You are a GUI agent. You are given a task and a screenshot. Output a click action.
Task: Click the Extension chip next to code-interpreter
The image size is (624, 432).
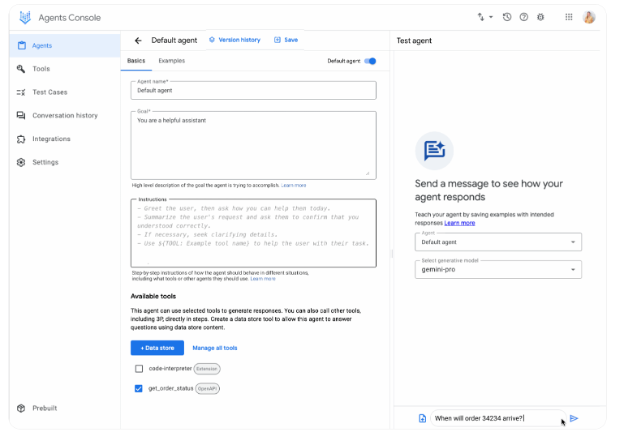coord(207,369)
